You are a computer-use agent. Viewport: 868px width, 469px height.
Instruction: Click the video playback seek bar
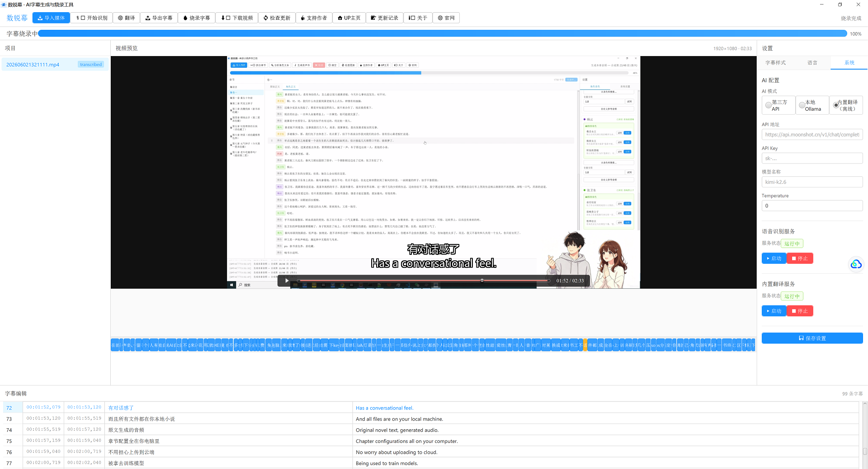coord(423,281)
